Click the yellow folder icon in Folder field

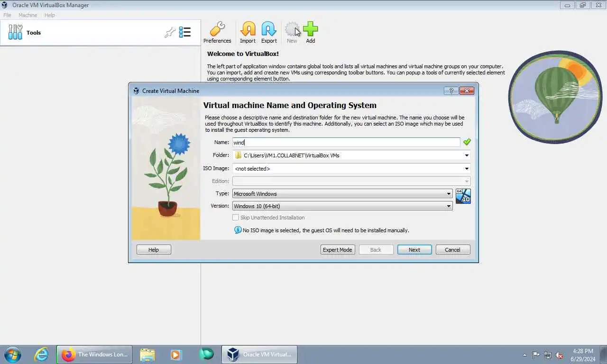(x=238, y=155)
